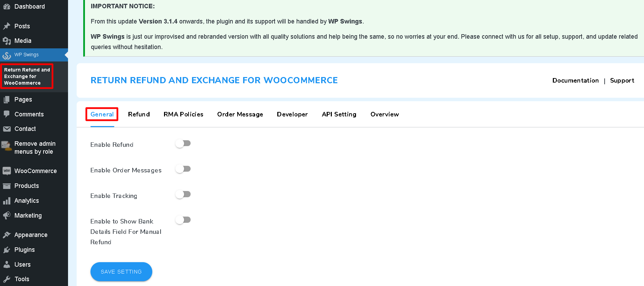This screenshot has height=286, width=644.
Task: Open the Posts menu label
Action: point(22,26)
